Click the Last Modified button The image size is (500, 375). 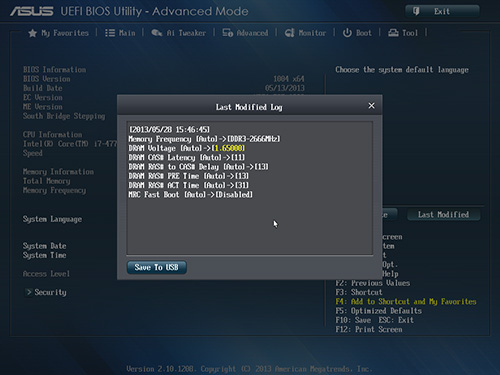[443, 214]
